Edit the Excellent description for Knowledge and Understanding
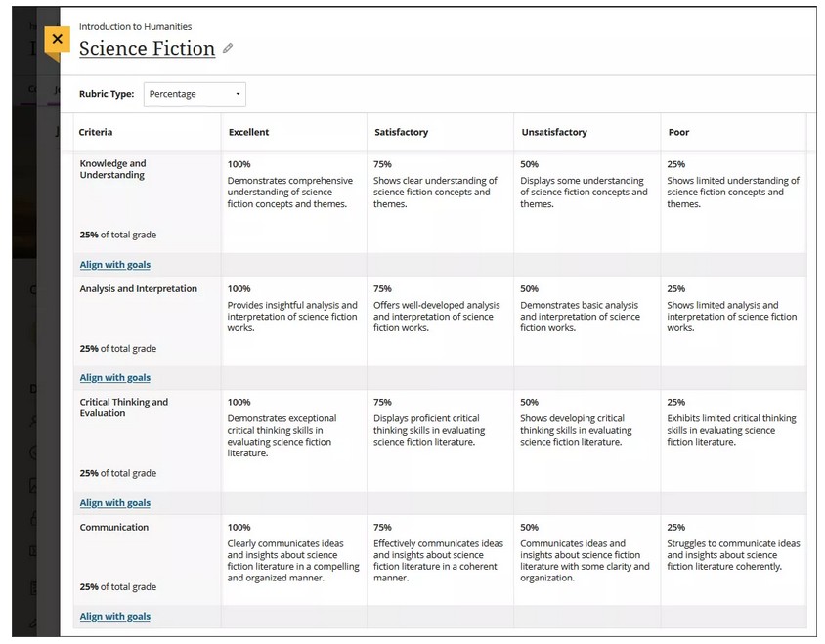825x644 pixels. (x=289, y=193)
